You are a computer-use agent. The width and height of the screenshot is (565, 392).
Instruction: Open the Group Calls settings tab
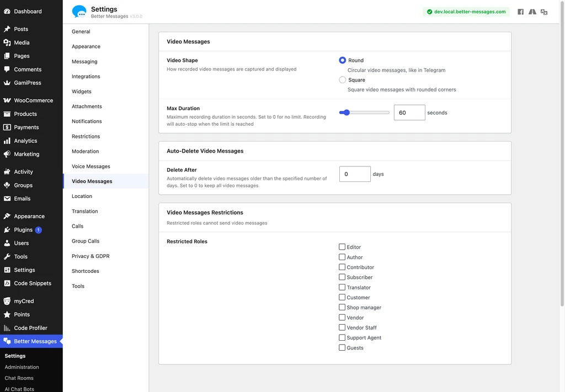coord(105,241)
